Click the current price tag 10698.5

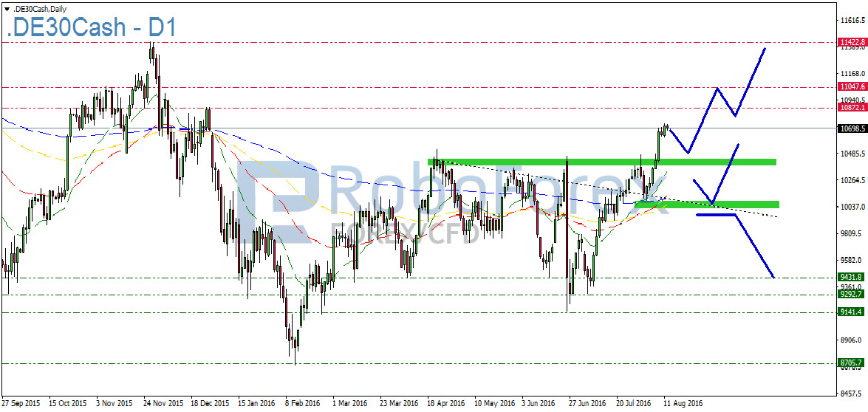click(852, 128)
